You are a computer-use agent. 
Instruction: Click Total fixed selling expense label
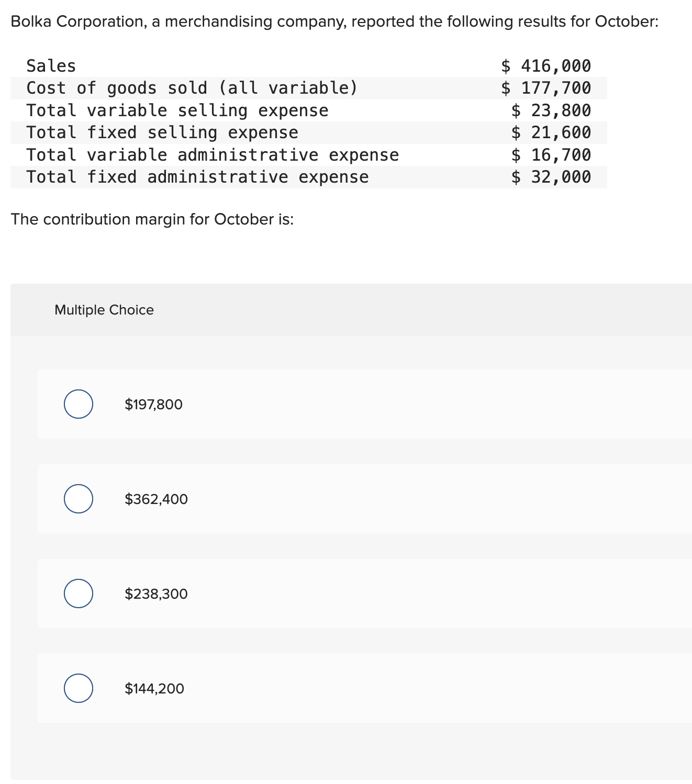(x=162, y=132)
